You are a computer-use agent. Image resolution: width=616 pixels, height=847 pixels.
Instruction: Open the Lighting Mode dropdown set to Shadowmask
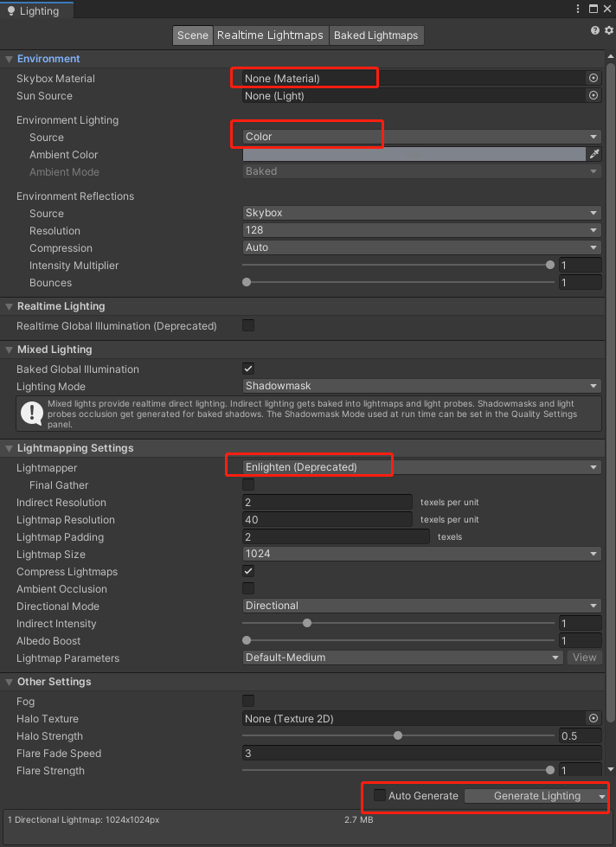421,385
